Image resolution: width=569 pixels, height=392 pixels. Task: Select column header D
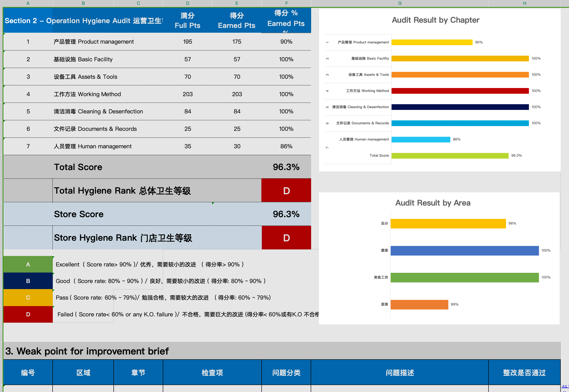(x=188, y=3)
